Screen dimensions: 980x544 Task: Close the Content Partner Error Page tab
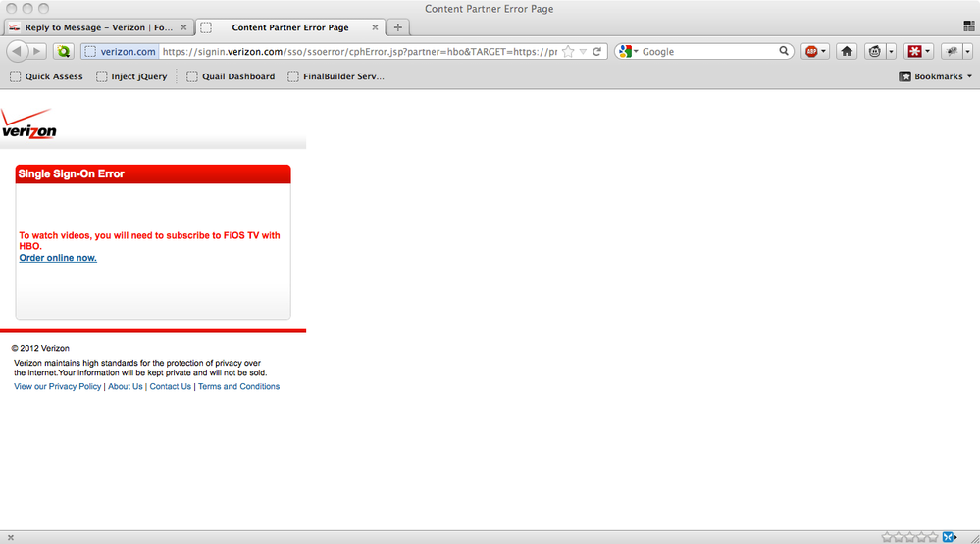point(375,27)
